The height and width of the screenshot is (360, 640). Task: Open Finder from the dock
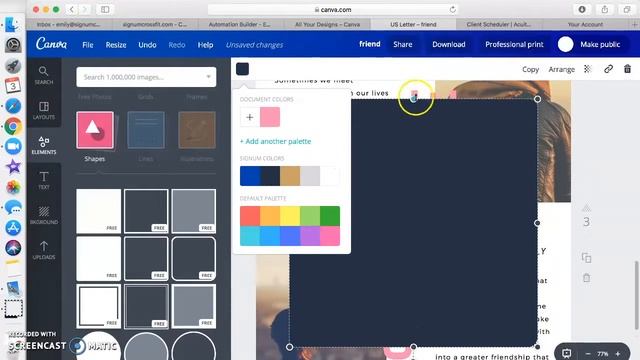[x=12, y=25]
